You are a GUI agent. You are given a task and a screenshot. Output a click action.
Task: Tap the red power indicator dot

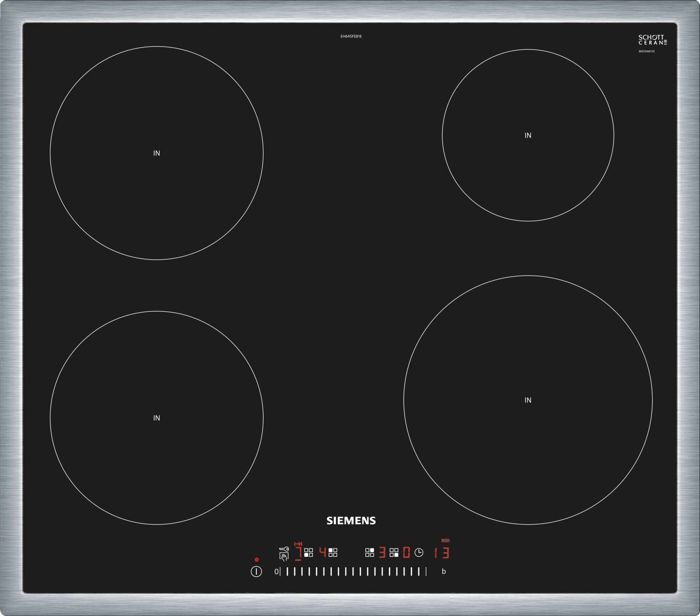click(x=257, y=560)
